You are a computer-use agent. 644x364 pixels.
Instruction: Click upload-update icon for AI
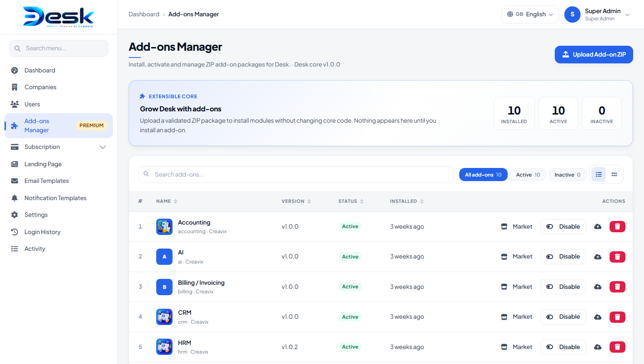(x=598, y=257)
